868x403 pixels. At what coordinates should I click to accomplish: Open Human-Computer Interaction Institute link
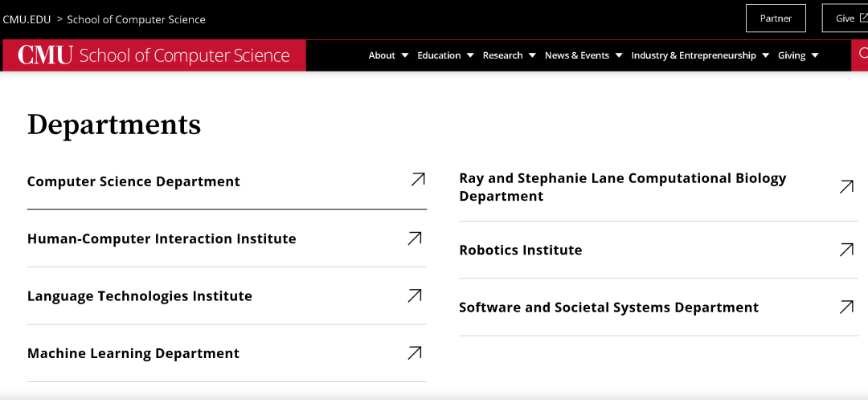(x=162, y=238)
